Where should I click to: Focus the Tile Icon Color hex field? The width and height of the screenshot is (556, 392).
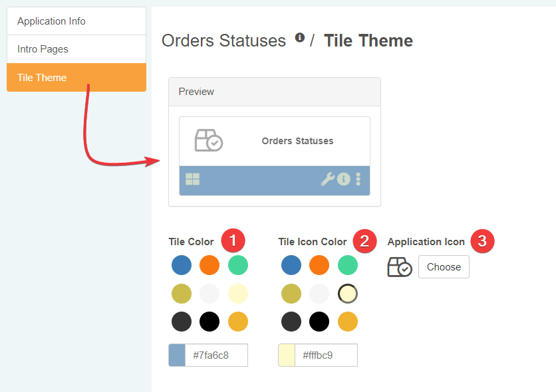tap(326, 355)
